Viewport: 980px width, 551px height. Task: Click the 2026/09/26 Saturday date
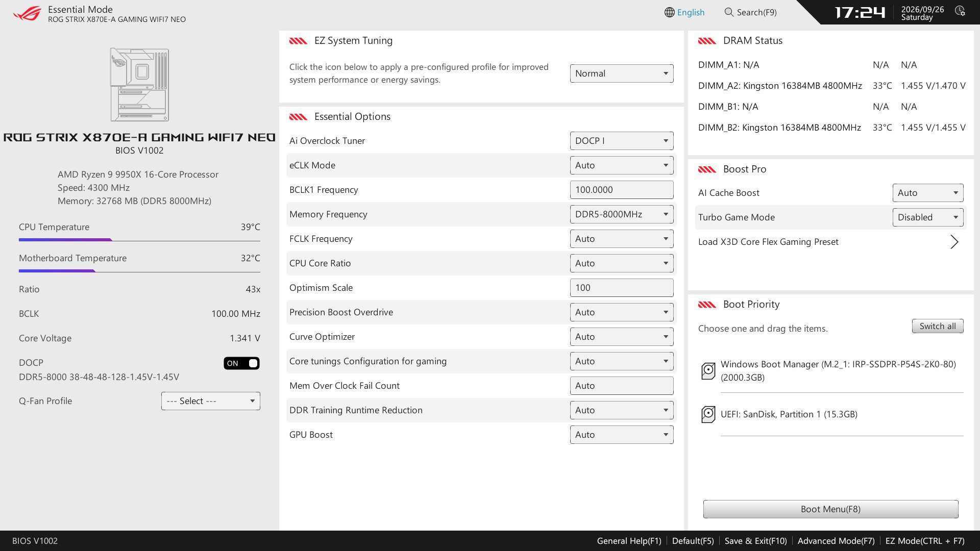point(922,13)
